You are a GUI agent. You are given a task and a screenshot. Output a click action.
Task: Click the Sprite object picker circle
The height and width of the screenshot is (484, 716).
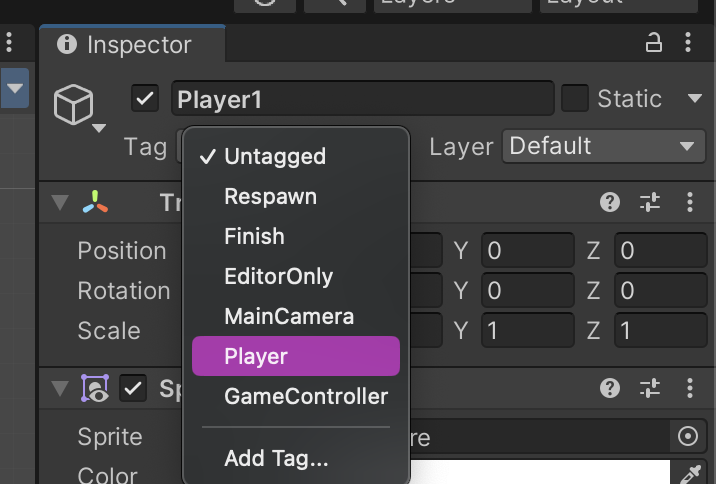point(688,436)
